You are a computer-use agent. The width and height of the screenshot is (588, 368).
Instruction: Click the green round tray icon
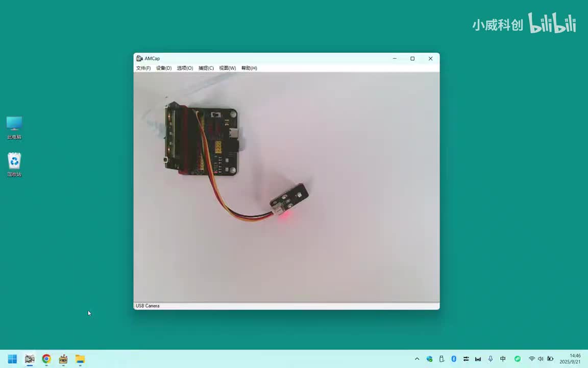518,359
